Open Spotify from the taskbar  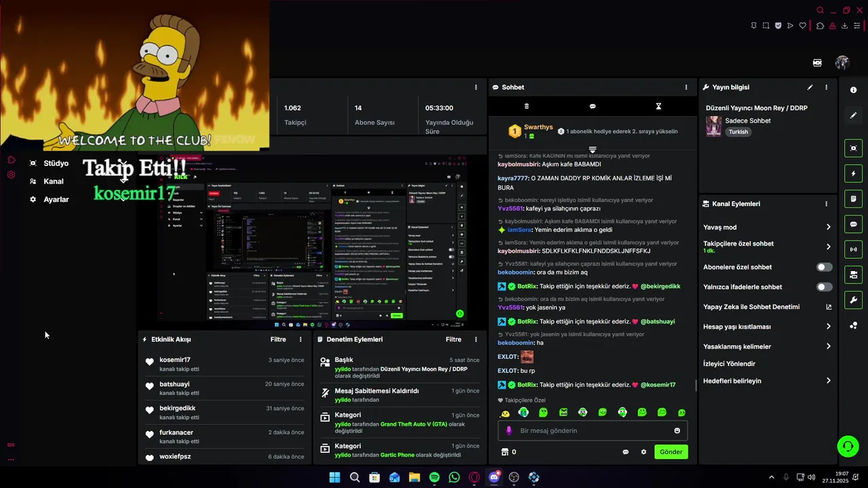click(x=434, y=477)
